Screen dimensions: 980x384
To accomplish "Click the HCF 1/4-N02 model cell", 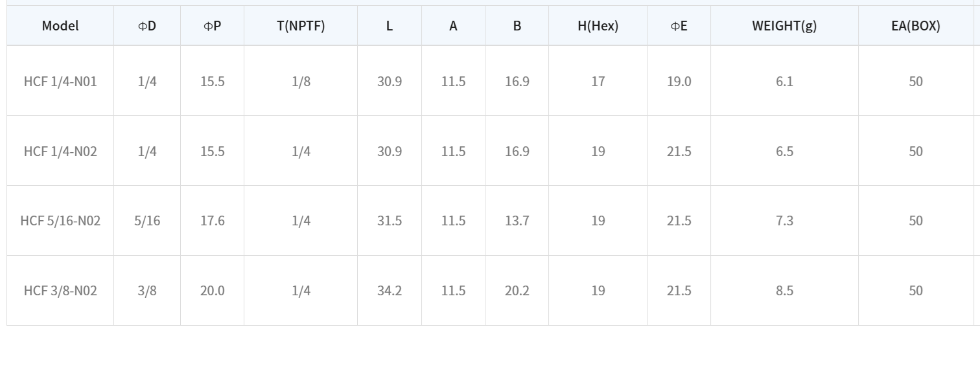I will (60, 152).
